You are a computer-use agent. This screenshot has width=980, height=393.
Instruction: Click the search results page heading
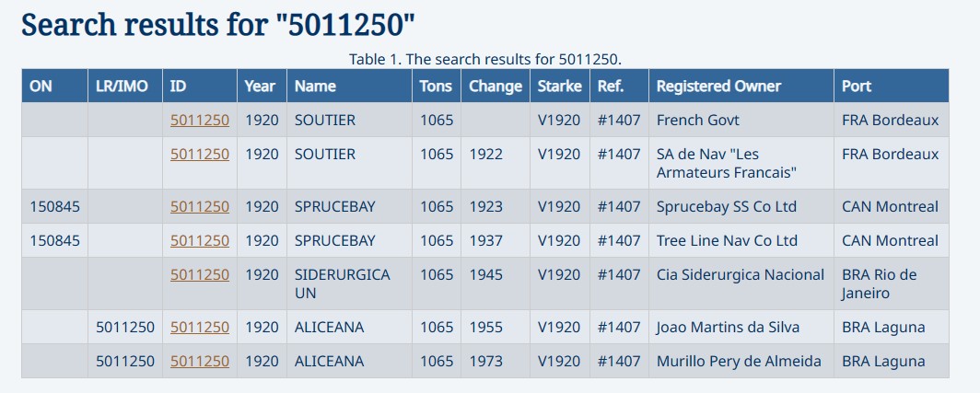tap(218, 26)
